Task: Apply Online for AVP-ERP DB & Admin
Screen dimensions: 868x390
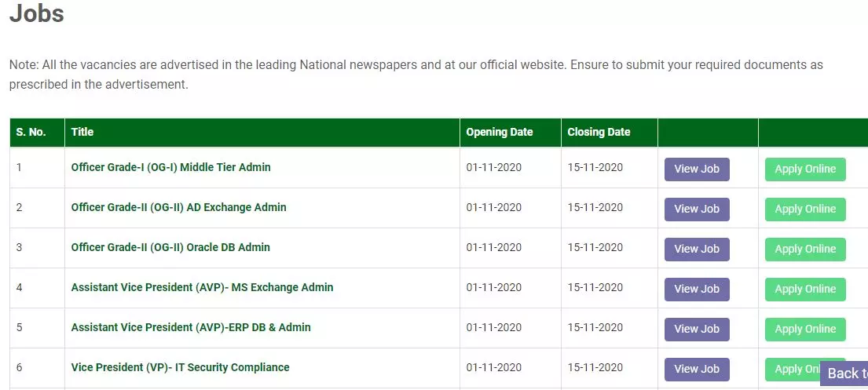Action: click(805, 329)
